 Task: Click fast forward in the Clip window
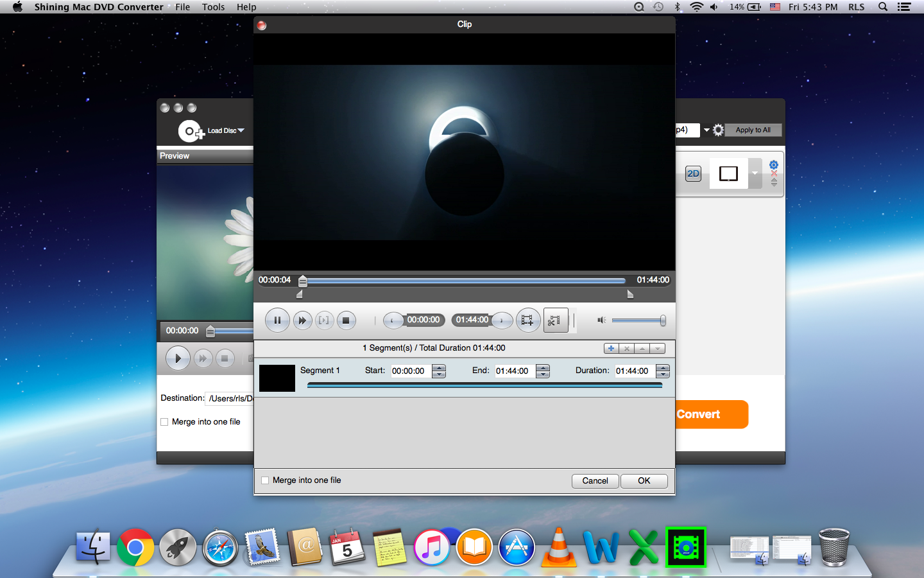coord(302,320)
